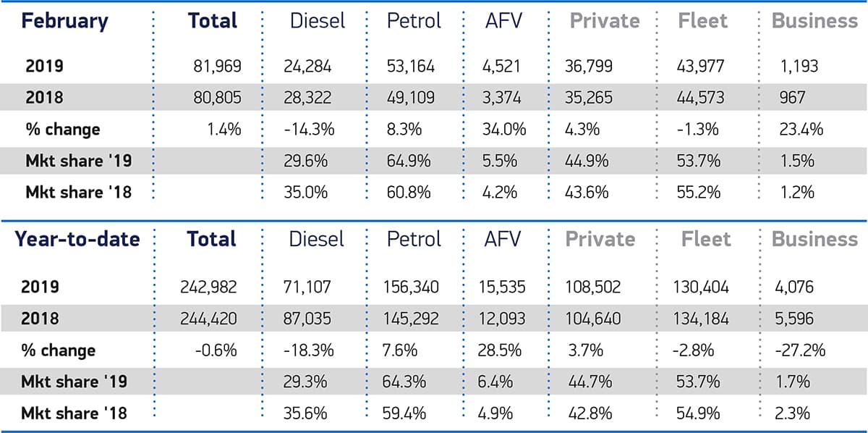The width and height of the screenshot is (868, 433).
Task: Click the February table heading
Action: click(64, 21)
